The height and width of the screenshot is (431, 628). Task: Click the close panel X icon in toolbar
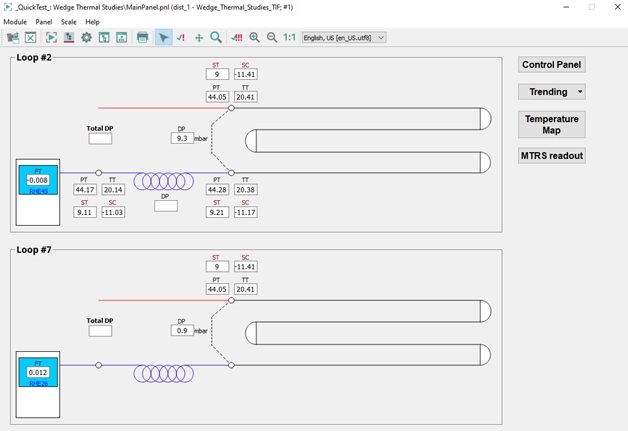(x=30, y=38)
